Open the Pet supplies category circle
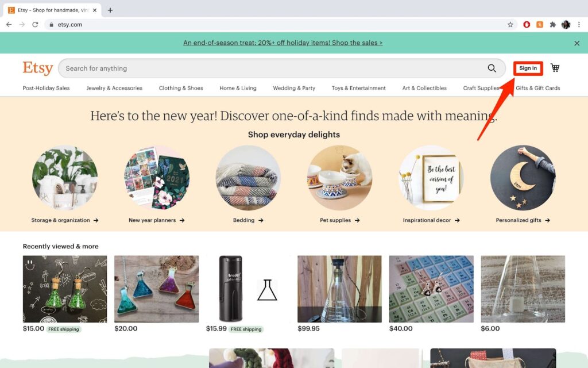588x368 pixels. point(340,178)
